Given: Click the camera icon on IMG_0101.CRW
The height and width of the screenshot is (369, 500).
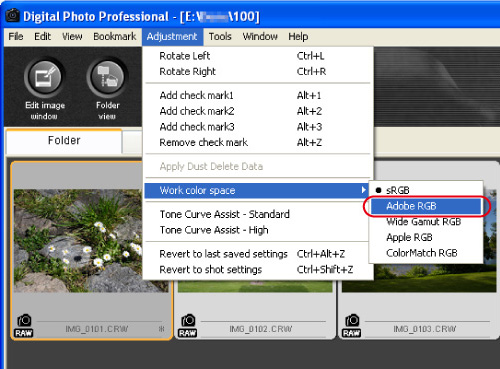Looking at the screenshot, I should [24, 320].
